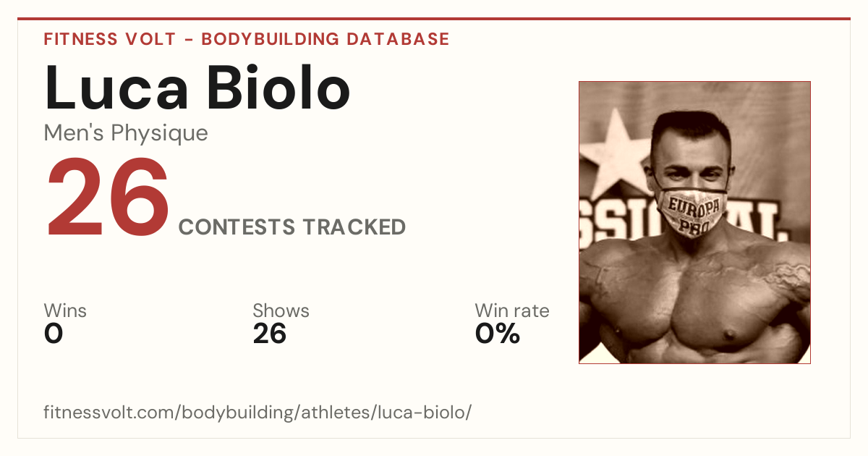
Task: Click the Win rate value 0%
Action: (x=498, y=334)
